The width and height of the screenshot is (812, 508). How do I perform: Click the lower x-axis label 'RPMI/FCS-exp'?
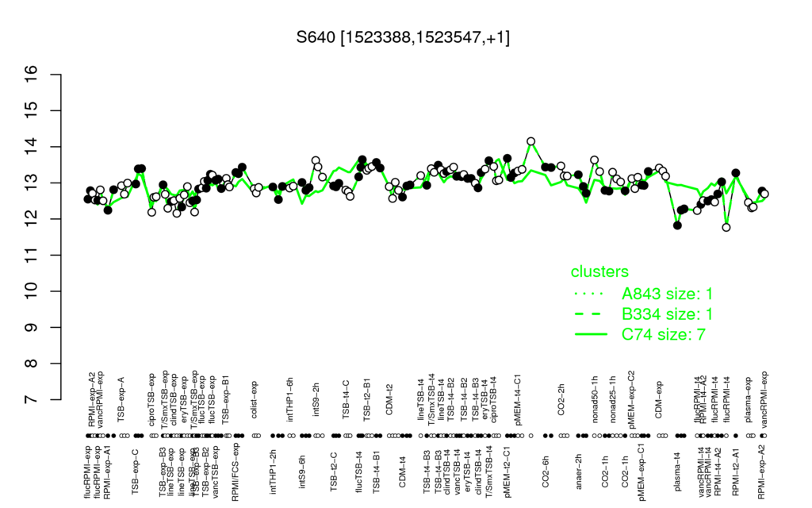coord(235,473)
